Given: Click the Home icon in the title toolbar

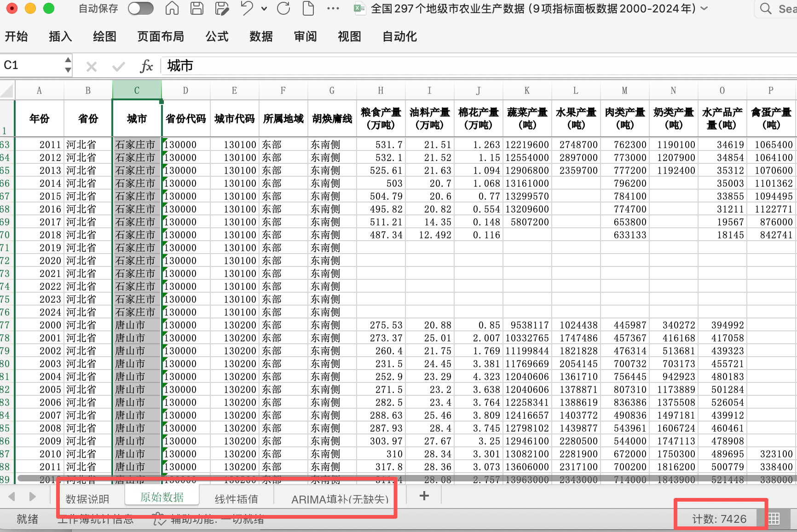Looking at the screenshot, I should coord(172,8).
